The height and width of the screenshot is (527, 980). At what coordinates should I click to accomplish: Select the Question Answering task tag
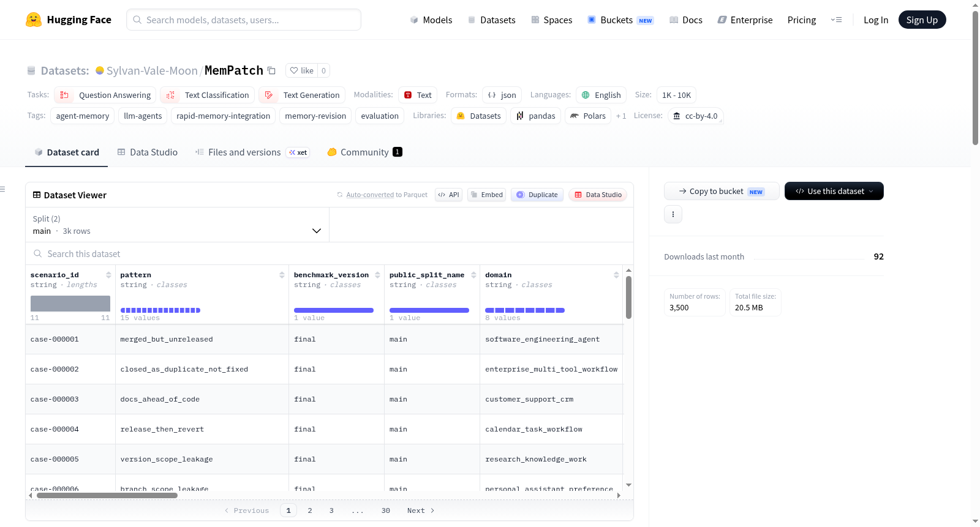pyautogui.click(x=105, y=95)
